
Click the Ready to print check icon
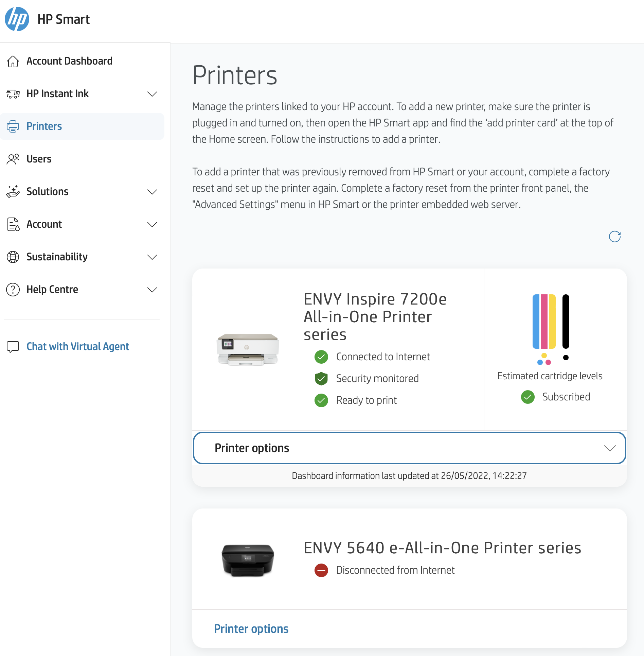tap(321, 400)
